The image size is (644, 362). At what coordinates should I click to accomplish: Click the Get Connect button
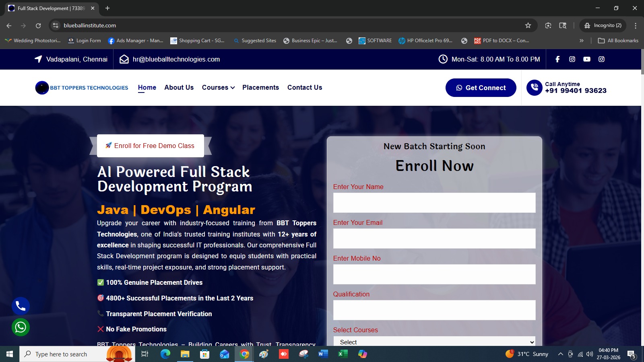point(481,88)
